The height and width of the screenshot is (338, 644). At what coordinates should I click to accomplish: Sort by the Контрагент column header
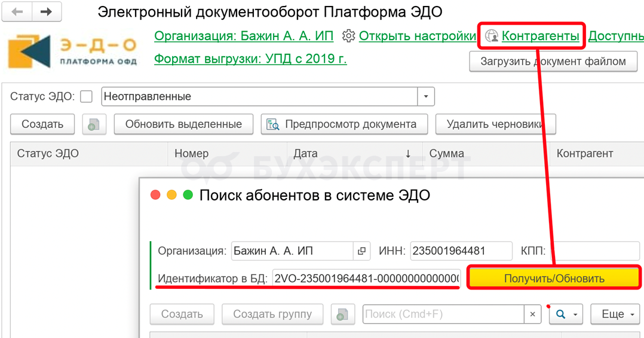(597, 154)
